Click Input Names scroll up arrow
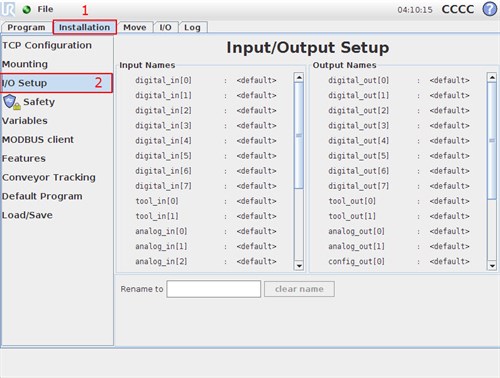Image resolution: width=500 pixels, height=378 pixels. point(299,77)
